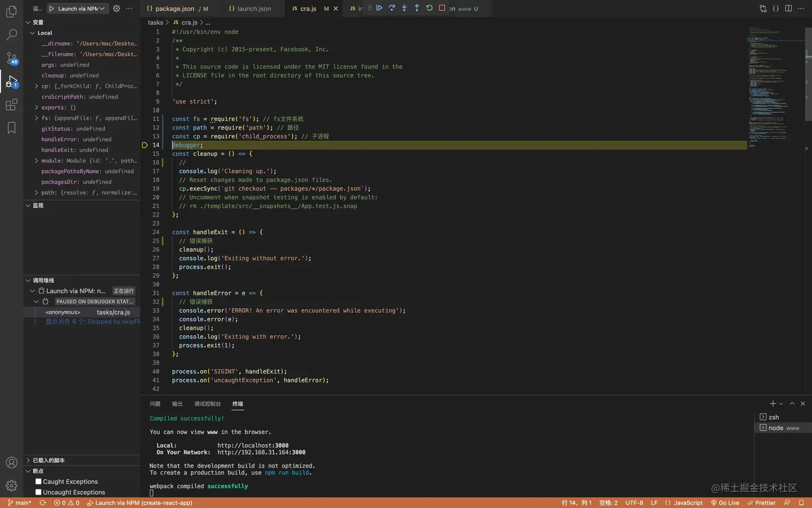This screenshot has height=508, width=812.
Task: Collapse the Local scope
Action: coord(32,33)
